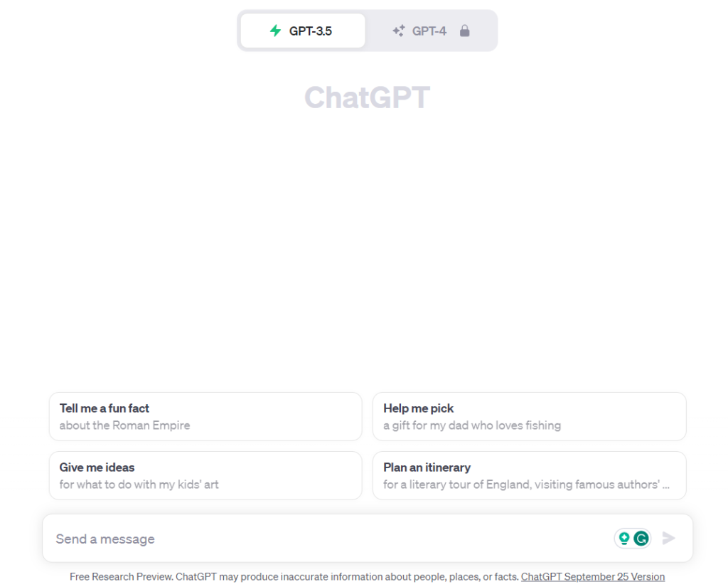Choose the 'Tell me a fun fact' prompt
Screen dimensions: 728x587
(205, 416)
